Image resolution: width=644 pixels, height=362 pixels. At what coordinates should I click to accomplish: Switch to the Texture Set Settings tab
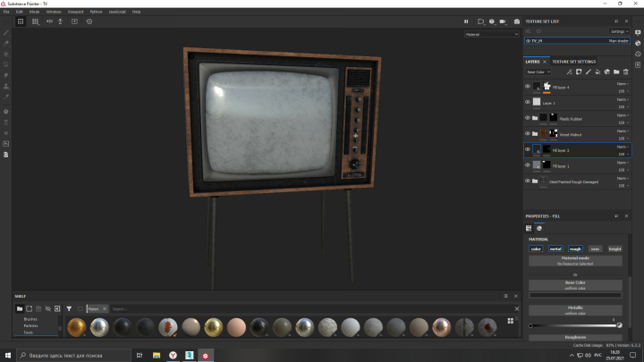pyautogui.click(x=573, y=62)
